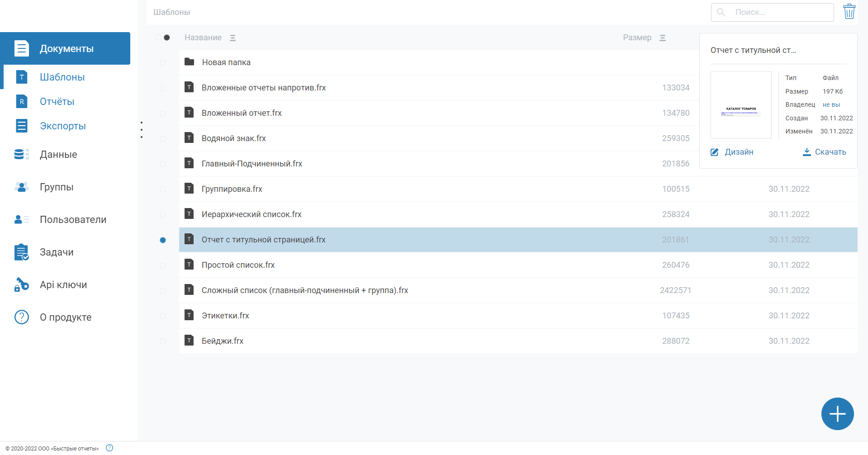Go to Экспорты in the sidebar
The width and height of the screenshot is (868, 455).
coord(63,126)
